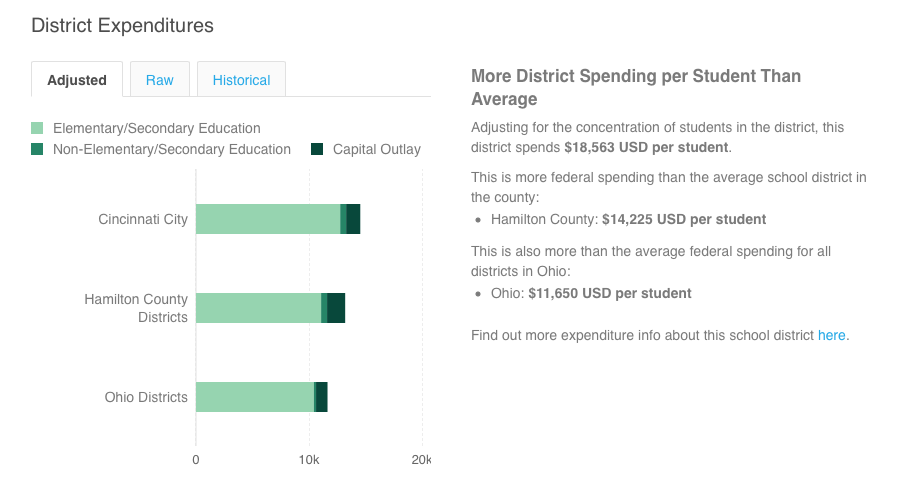Click the Capital Outlay legend swatch
Screen dimensions: 902x487
point(317,149)
